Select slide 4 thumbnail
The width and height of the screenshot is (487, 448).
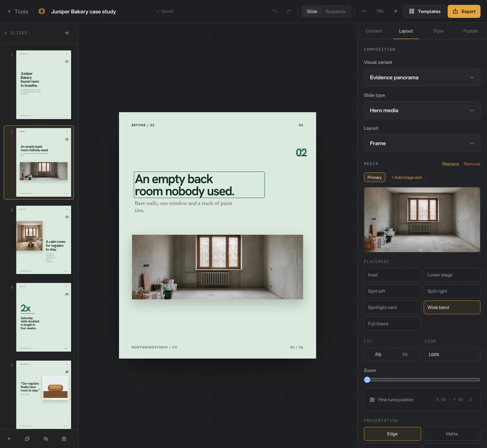tap(44, 317)
